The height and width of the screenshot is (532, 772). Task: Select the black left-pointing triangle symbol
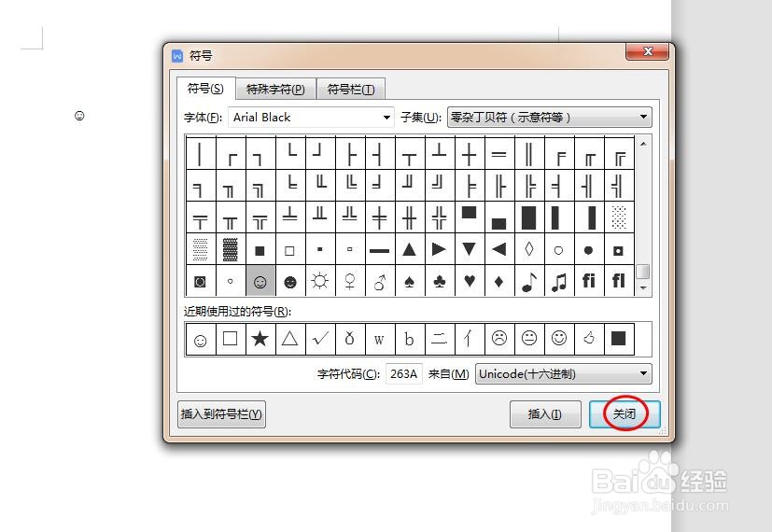pos(499,249)
